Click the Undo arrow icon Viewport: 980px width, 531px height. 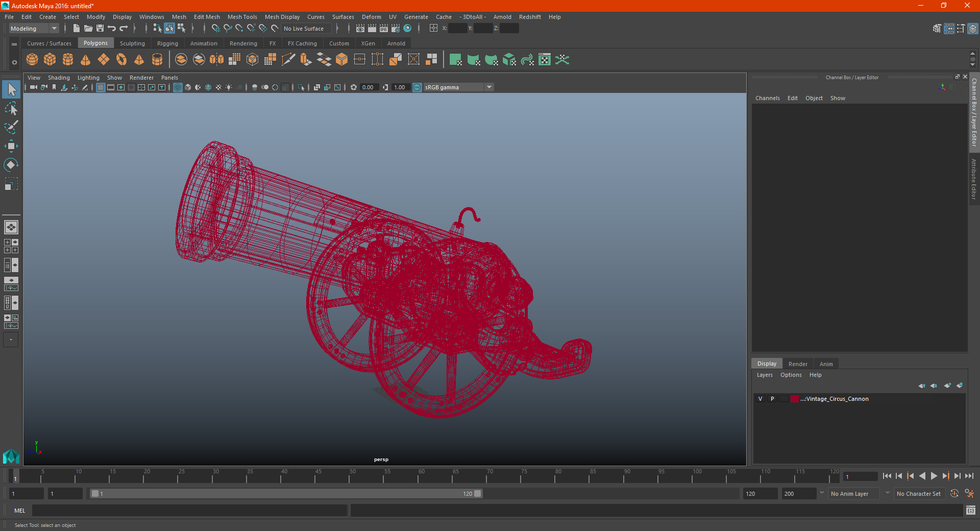112,29
